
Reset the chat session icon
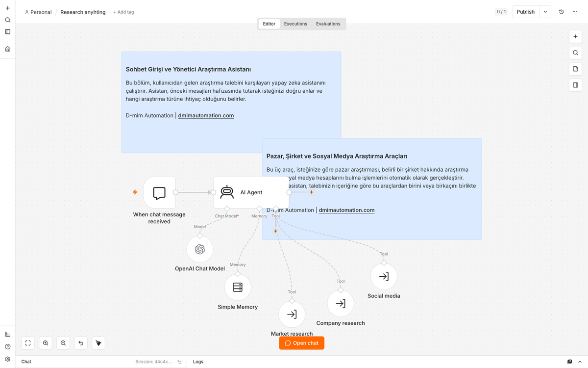tap(179, 362)
